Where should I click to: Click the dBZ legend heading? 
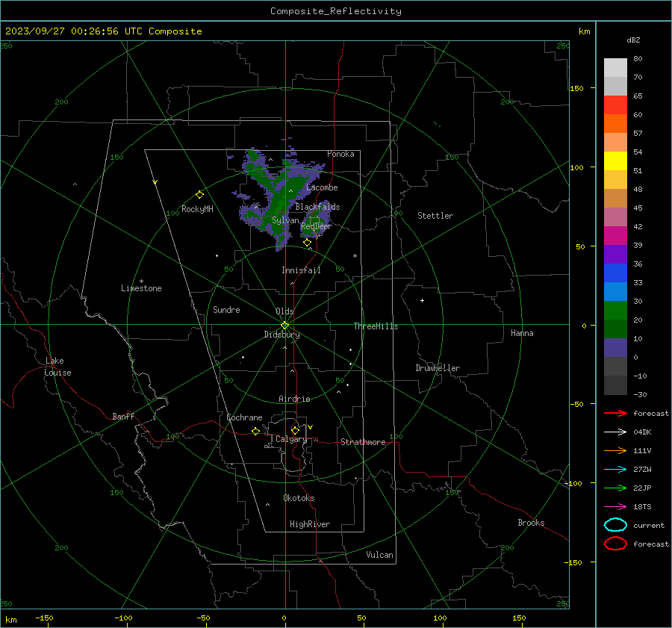pos(633,40)
